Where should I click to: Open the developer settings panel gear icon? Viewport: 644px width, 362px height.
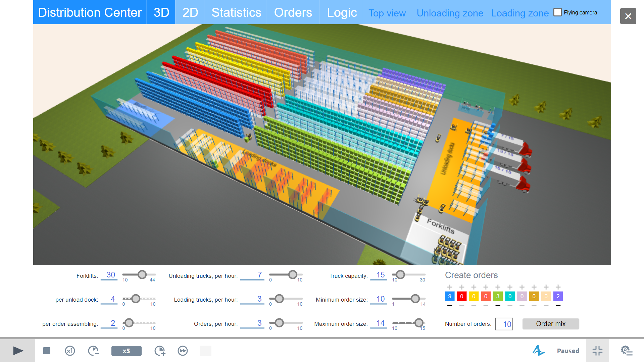[626, 351]
